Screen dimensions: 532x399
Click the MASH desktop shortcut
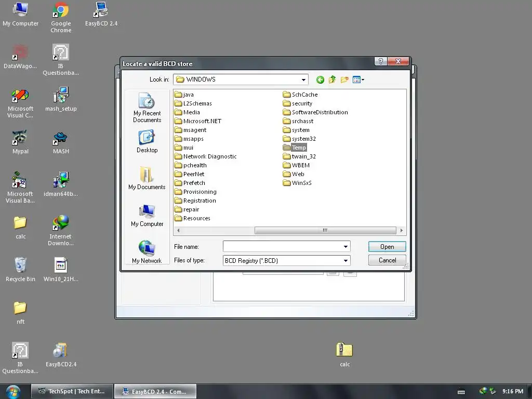point(61,142)
